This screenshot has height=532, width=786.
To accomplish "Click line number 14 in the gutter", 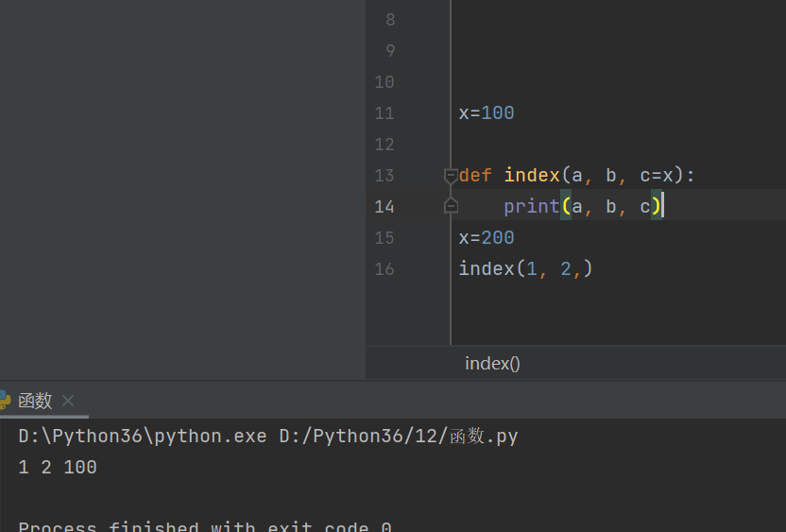I will click(384, 207).
